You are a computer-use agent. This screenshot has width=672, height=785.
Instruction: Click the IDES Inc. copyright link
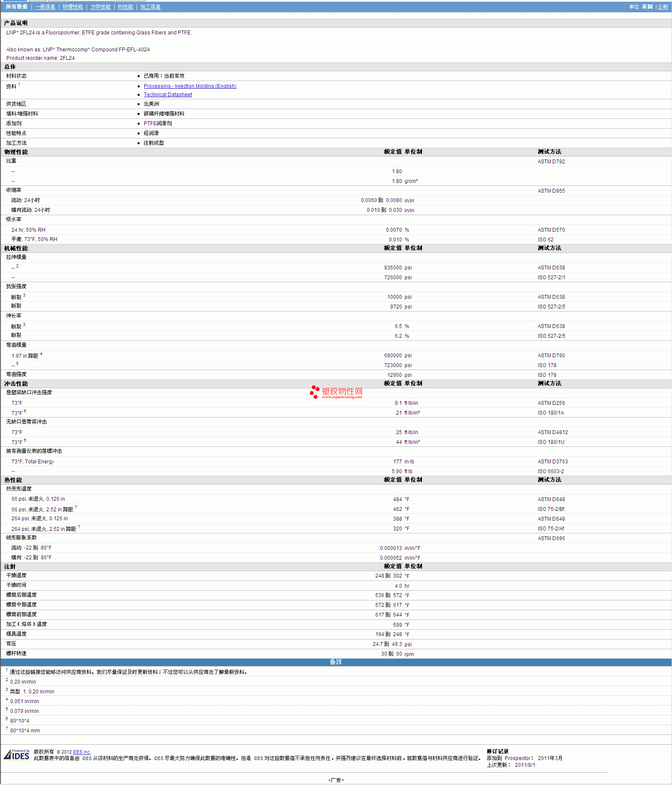(82, 752)
